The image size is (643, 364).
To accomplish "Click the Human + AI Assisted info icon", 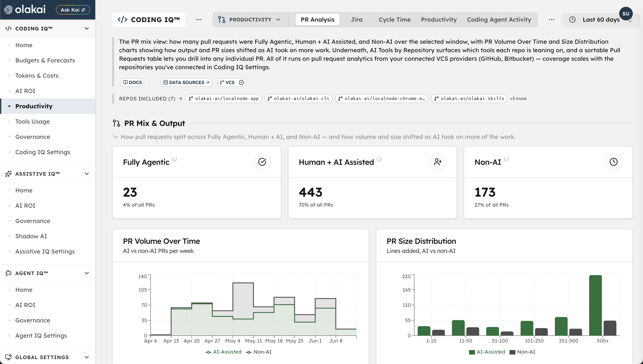I will [379, 159].
